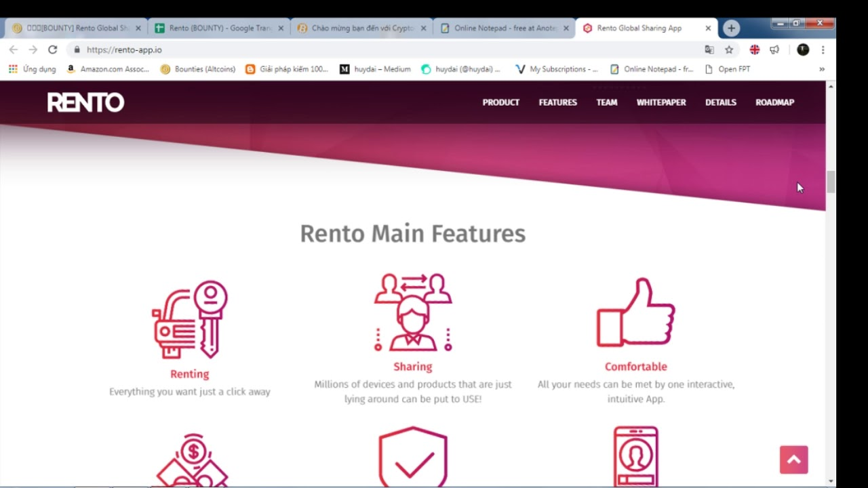868x488 pixels.
Task: Click the Renting car-and-key icon
Action: pos(190,319)
